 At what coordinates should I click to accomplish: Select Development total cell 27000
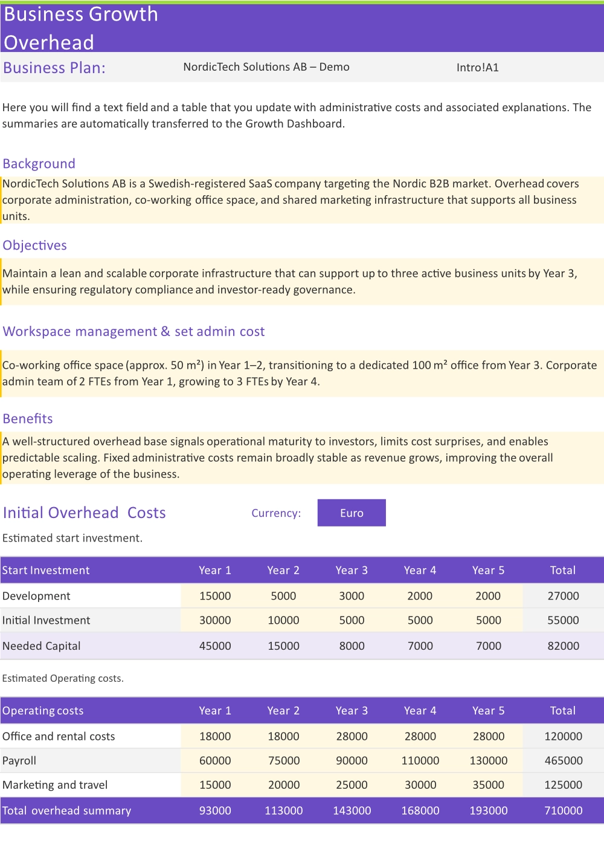tap(563, 596)
